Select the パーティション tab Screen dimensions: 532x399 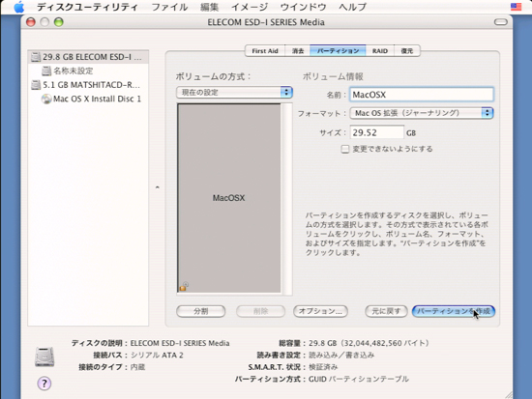pos(338,51)
